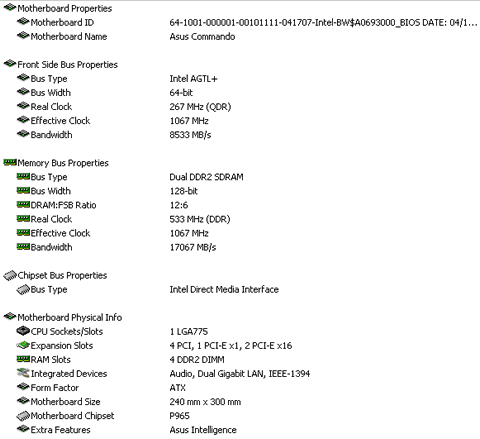480x439 pixels.
Task: Click the Memory Bus Properties RAM icon
Action: pyautogui.click(x=10, y=162)
